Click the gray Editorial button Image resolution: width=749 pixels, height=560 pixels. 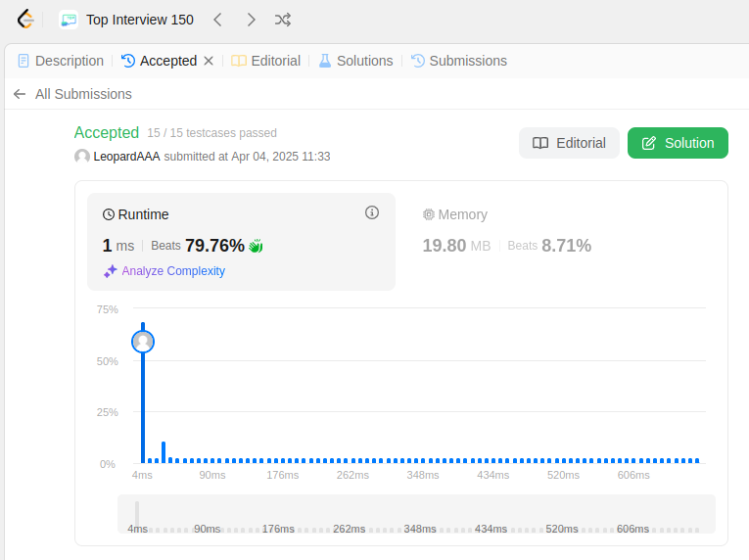[x=569, y=143]
